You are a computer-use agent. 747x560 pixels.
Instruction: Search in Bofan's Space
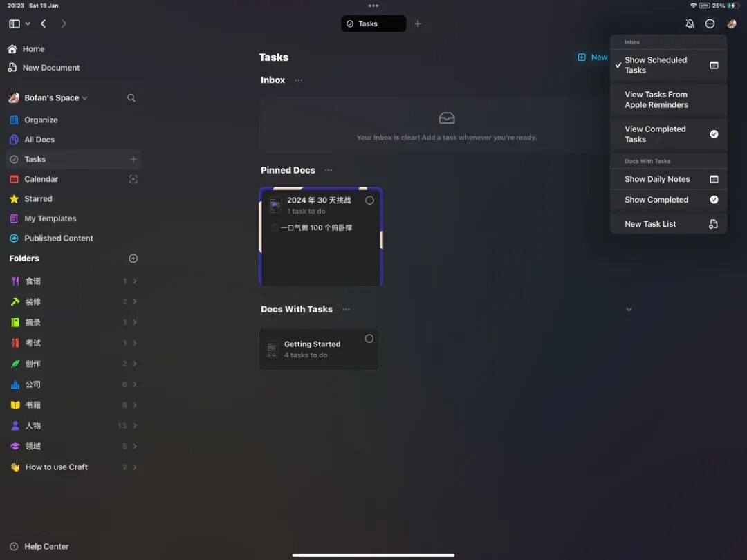tap(131, 98)
